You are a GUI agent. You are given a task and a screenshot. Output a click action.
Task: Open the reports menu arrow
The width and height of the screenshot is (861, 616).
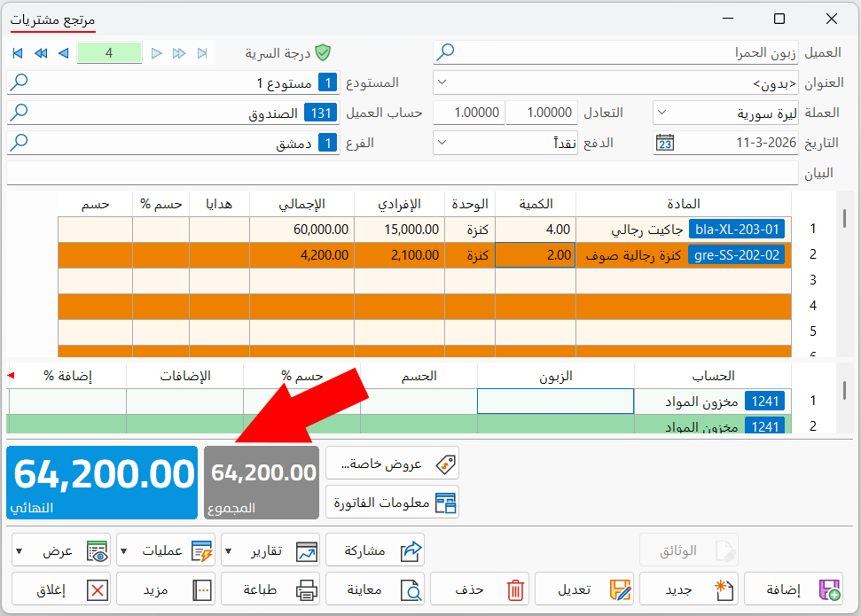[229, 550]
